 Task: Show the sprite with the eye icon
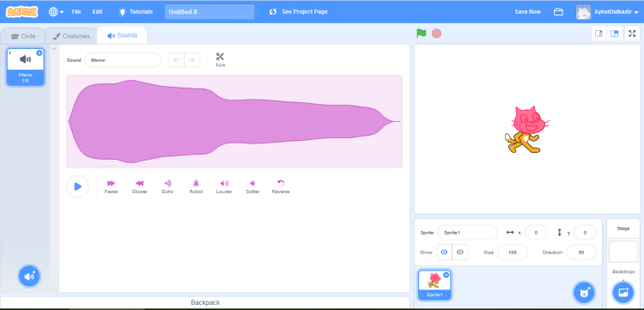click(444, 252)
